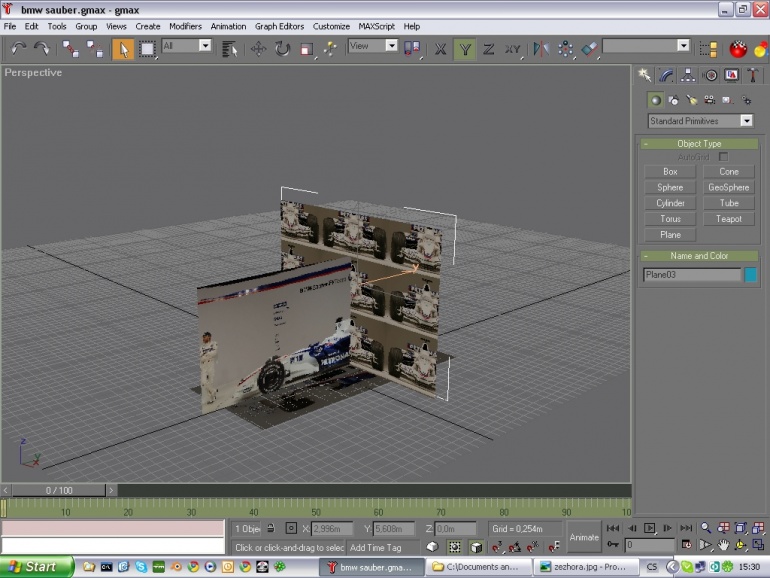Switch to the Display panel tab
The height and width of the screenshot is (578, 770).
point(732,75)
